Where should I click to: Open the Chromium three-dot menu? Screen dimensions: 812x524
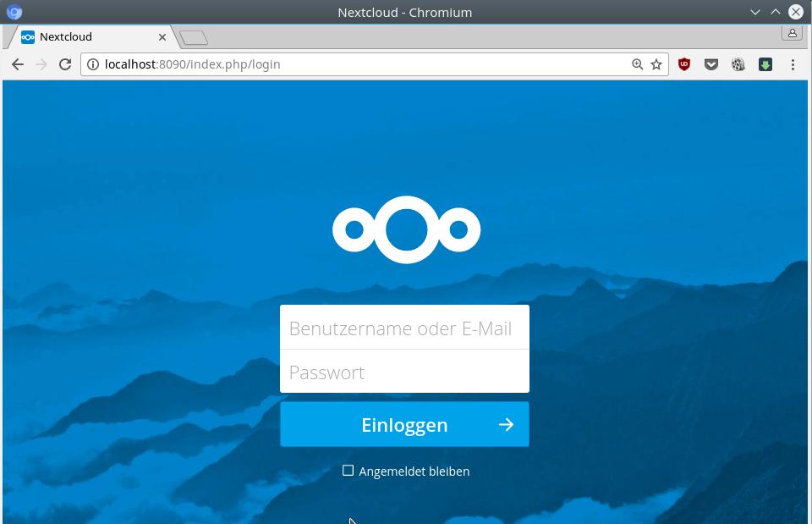click(x=793, y=64)
